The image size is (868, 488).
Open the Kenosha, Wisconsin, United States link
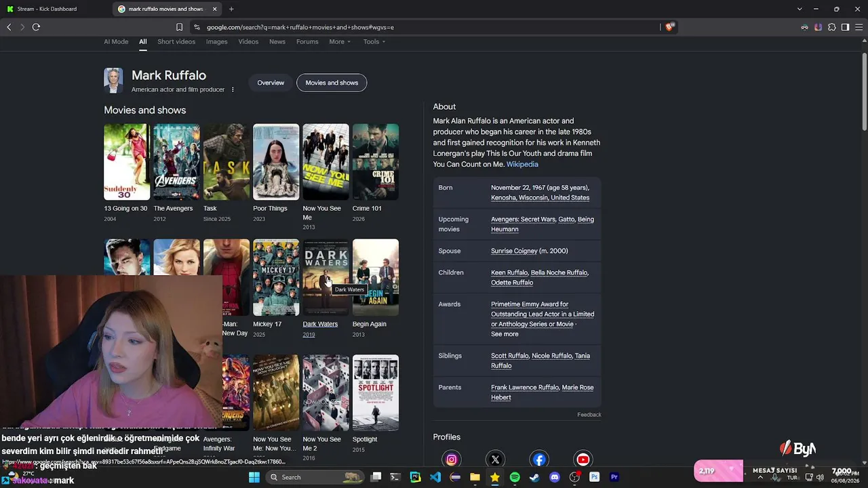coord(540,198)
